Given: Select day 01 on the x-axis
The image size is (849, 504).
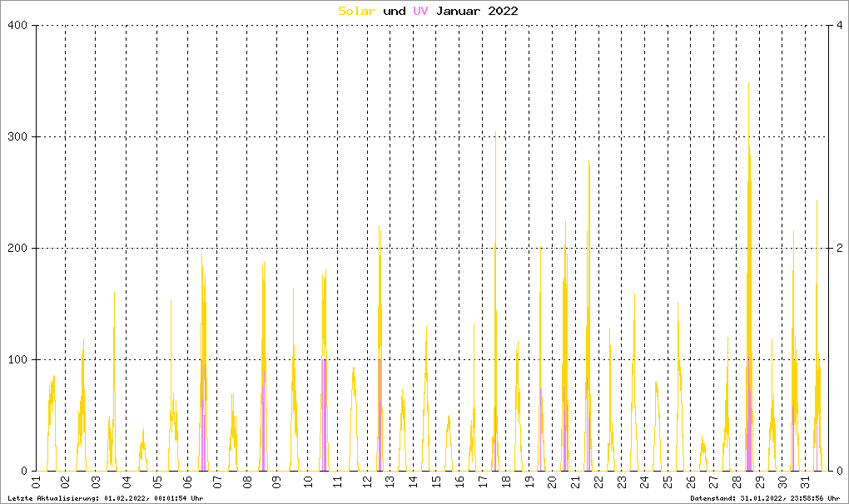Looking at the screenshot, I should coord(36,482).
